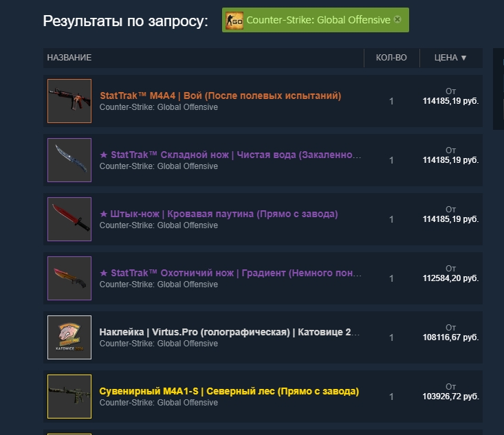The image size is (504, 435).
Task: Click the 108116,67 руб. sticker price
Action: pyautogui.click(x=450, y=337)
